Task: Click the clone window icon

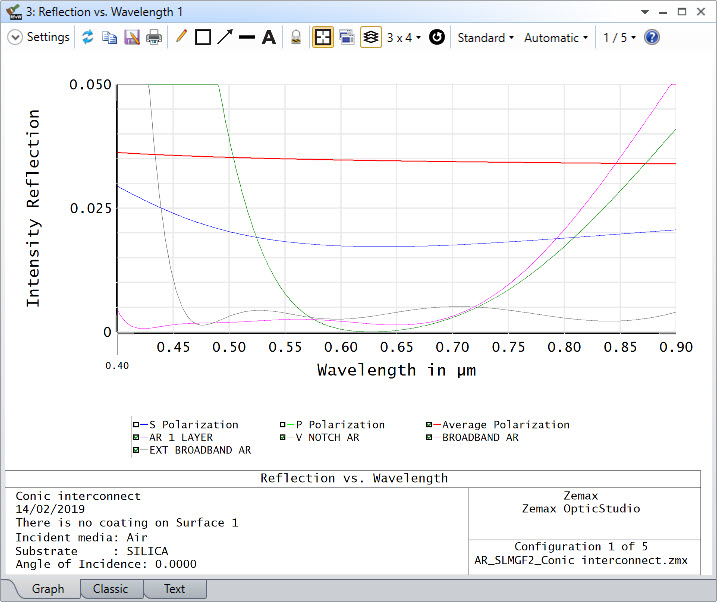Action: click(x=347, y=37)
